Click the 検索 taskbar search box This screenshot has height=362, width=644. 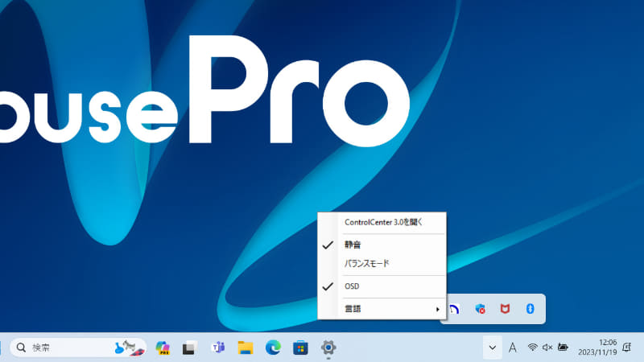click(78, 348)
